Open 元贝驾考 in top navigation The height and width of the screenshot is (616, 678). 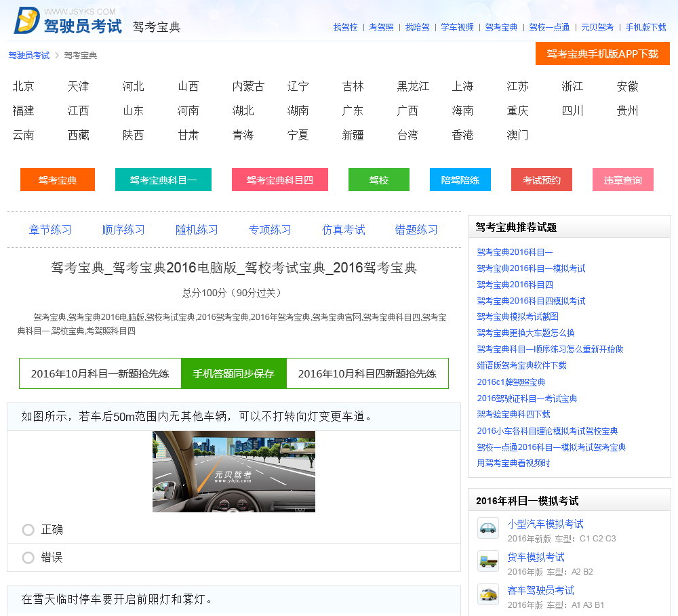[x=597, y=27]
